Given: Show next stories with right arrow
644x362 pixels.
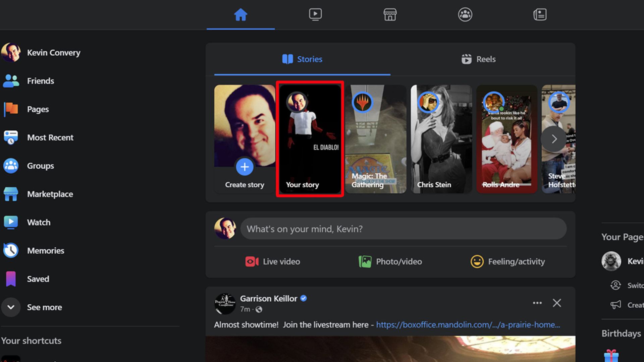Looking at the screenshot, I should point(554,139).
